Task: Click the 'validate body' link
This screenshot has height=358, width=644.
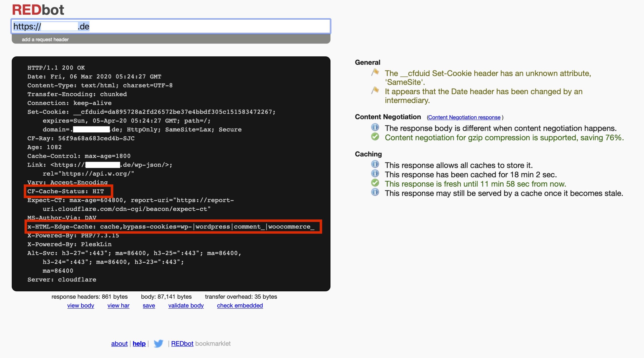Action: point(186,305)
